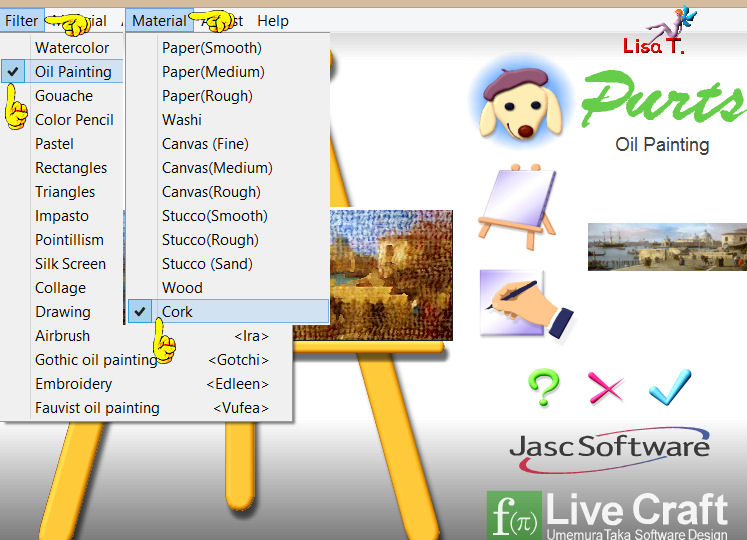Viewport: 747px width, 540px height.
Task: Toggle checked Cork material
Action: 228,312
